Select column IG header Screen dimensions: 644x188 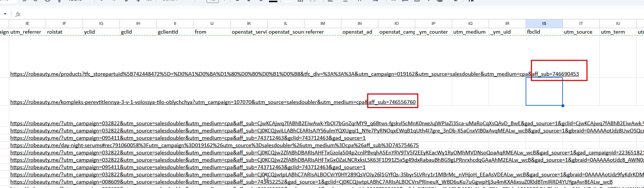[101, 23]
